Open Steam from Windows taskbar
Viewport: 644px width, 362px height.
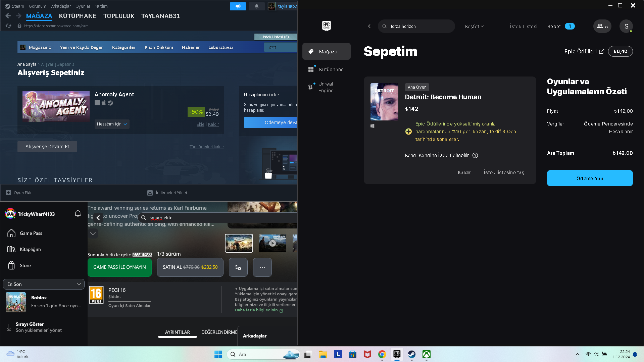(412, 354)
